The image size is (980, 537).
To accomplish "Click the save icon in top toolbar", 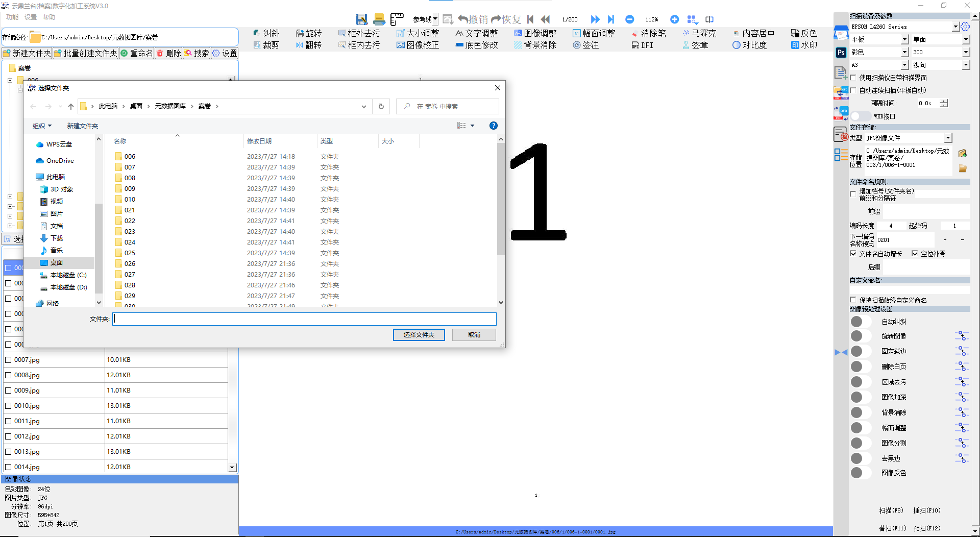I will coord(361,19).
